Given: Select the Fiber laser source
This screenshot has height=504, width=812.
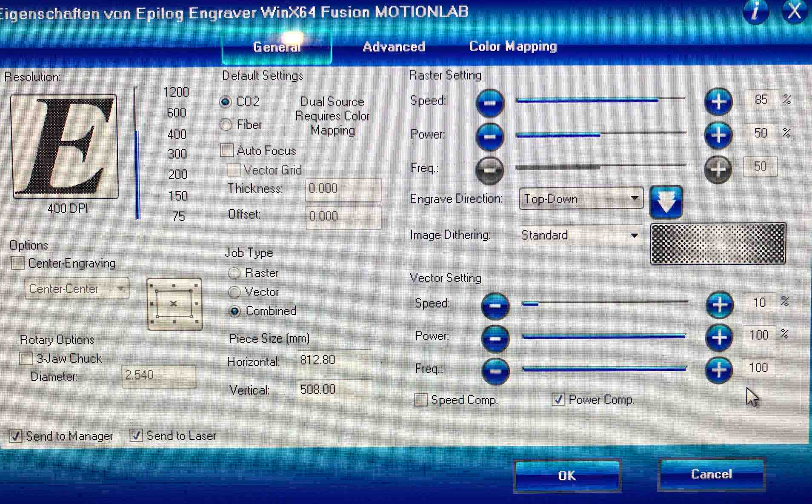Looking at the screenshot, I should (226, 125).
